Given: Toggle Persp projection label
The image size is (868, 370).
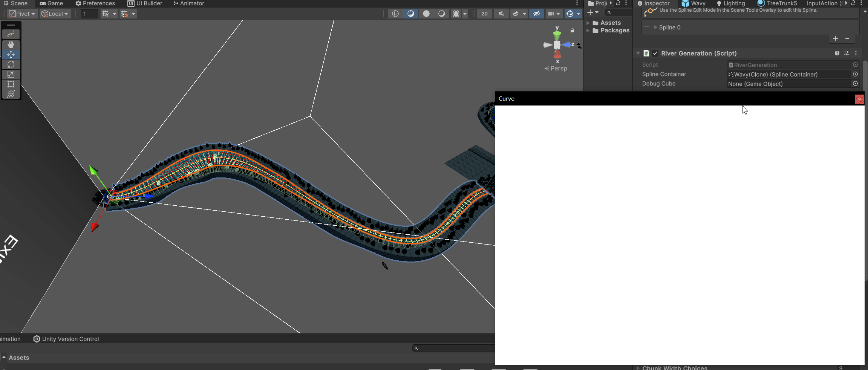Looking at the screenshot, I should tap(556, 68).
